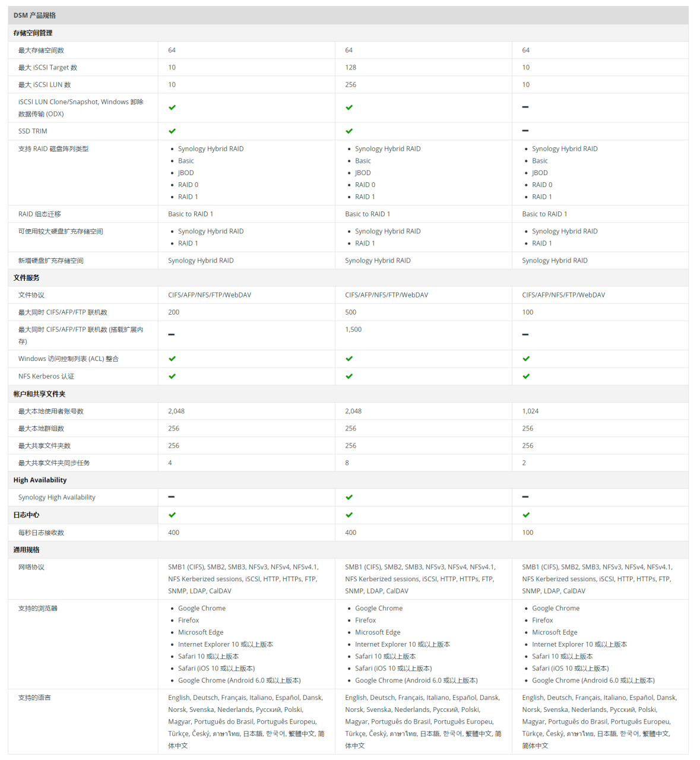This screenshot has width=700, height=760.
Task: Click the SSD TRIM checkmark in first column
Action: click(172, 131)
